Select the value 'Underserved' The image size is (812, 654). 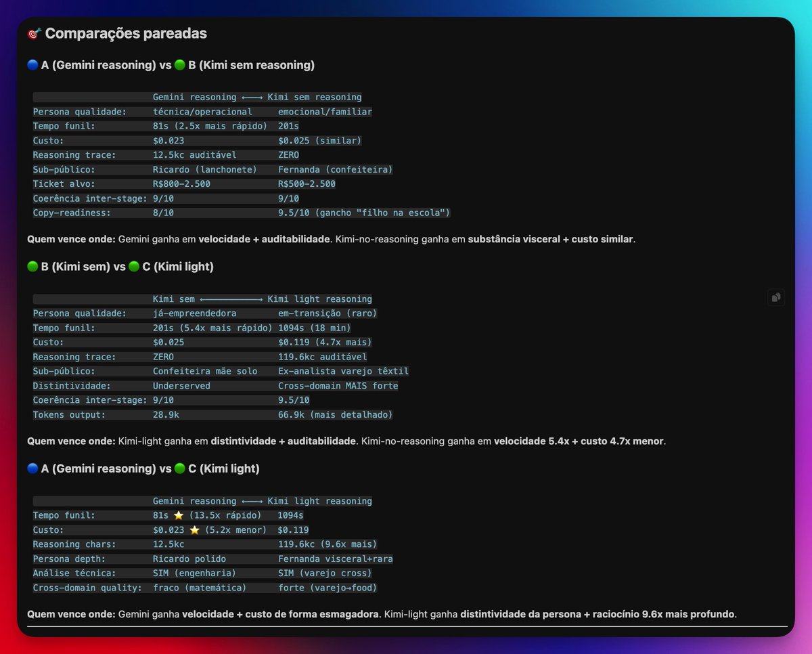pyautogui.click(x=181, y=386)
